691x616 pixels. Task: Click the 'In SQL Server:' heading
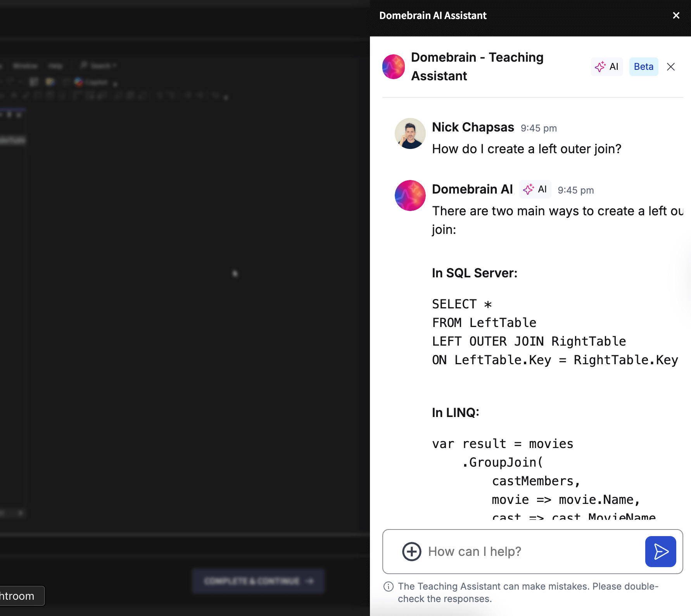(x=475, y=273)
